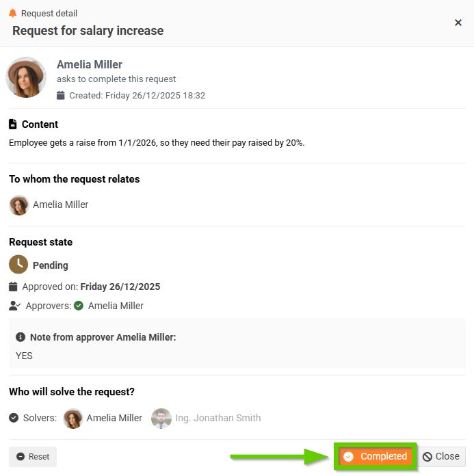474x476 pixels.
Task: Click the Ing. Jonathan Smith solver name
Action: [x=218, y=418]
